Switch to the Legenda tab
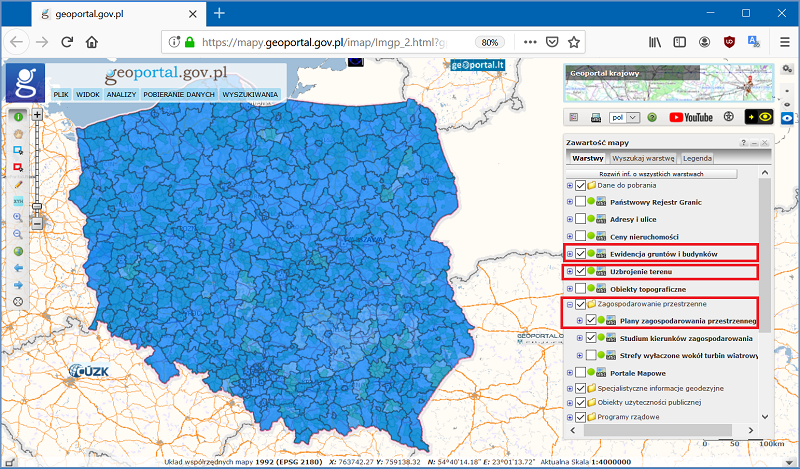Screen dimensions: 800x469 tap(697, 159)
